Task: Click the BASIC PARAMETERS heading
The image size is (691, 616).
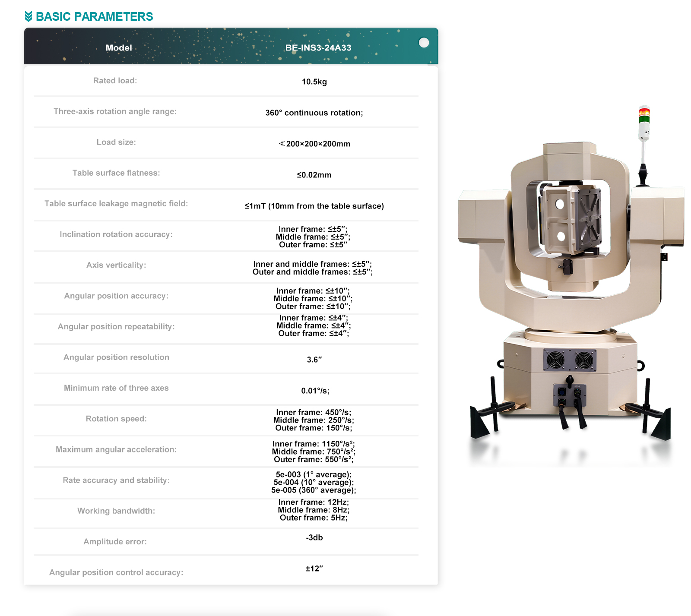Action: 94,16
